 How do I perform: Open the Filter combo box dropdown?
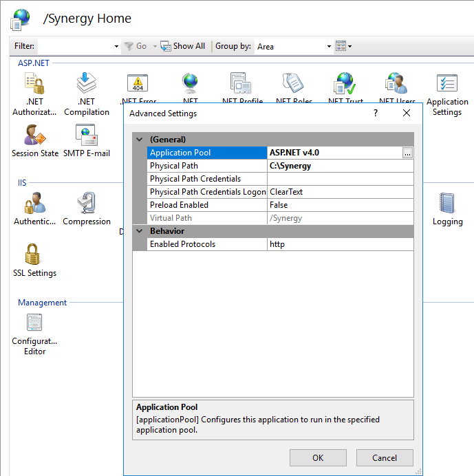[x=116, y=46]
